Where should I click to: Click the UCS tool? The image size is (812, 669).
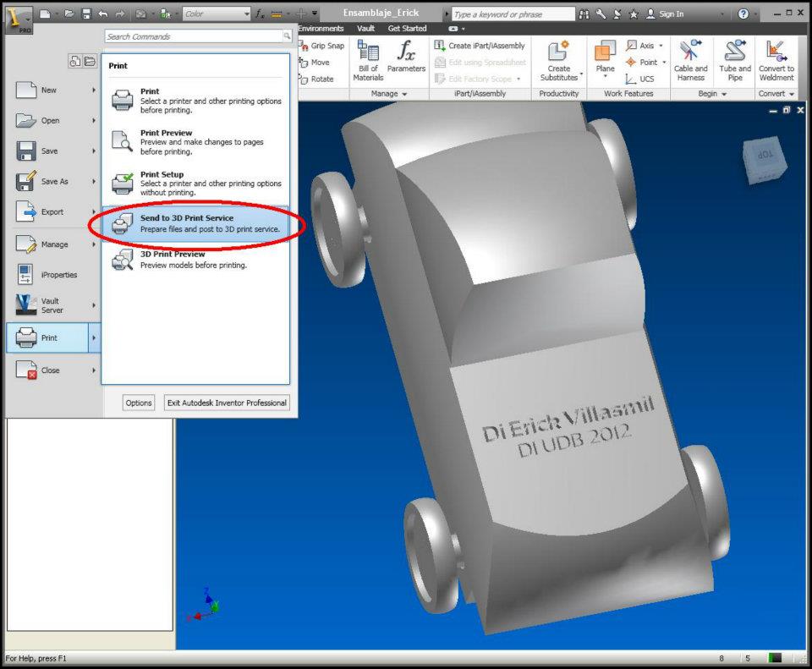[640, 79]
